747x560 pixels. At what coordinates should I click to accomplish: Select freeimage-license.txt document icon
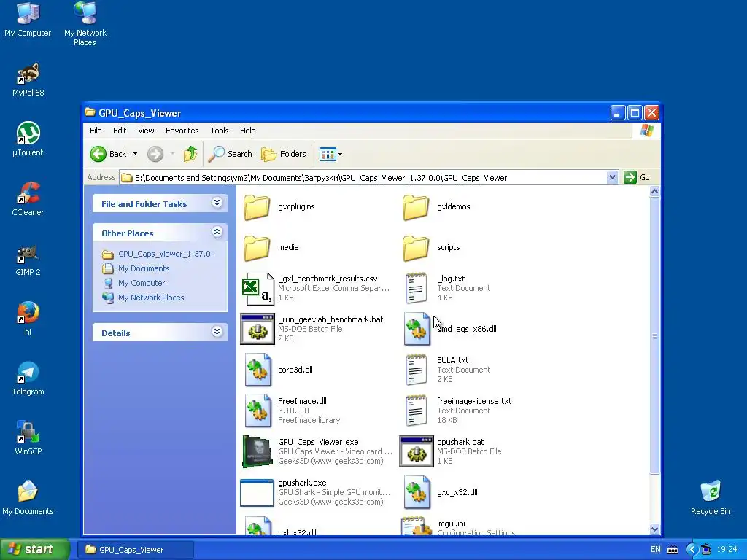coord(416,411)
